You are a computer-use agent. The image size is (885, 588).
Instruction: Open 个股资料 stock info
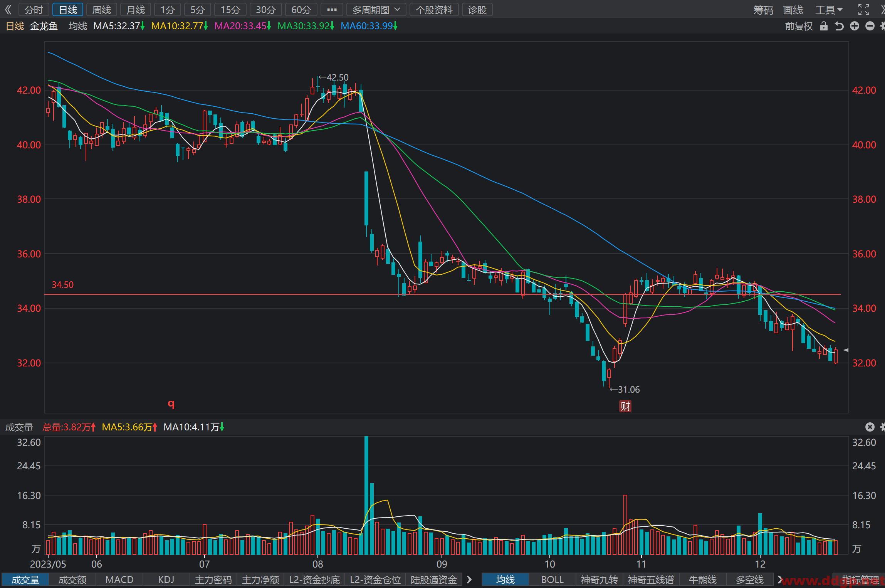pyautogui.click(x=434, y=10)
